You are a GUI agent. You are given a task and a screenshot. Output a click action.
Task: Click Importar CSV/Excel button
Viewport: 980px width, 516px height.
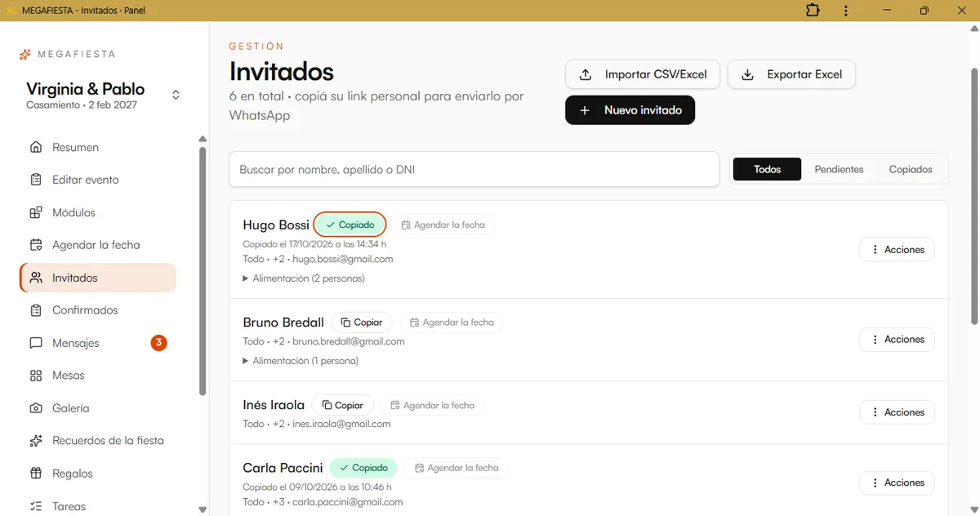pyautogui.click(x=643, y=74)
